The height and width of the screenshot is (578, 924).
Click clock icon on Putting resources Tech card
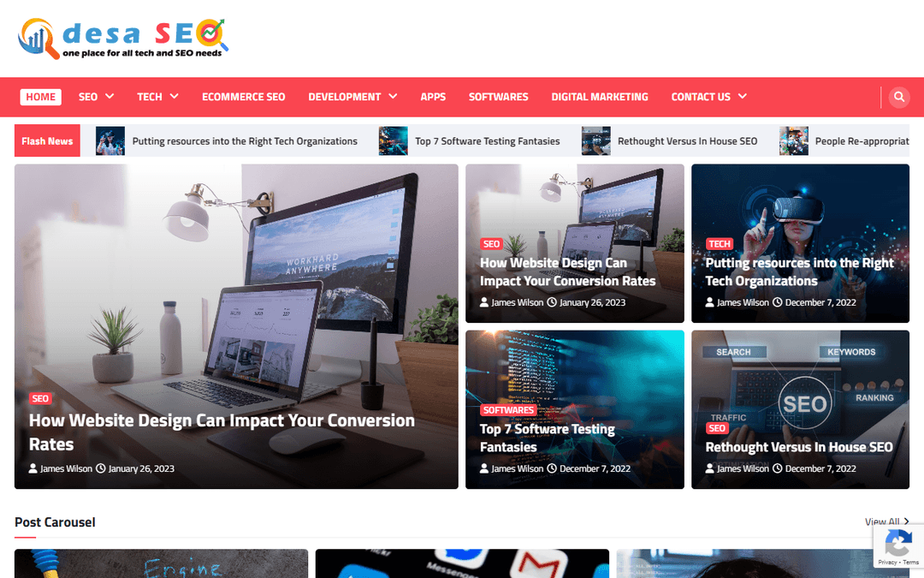(x=777, y=302)
